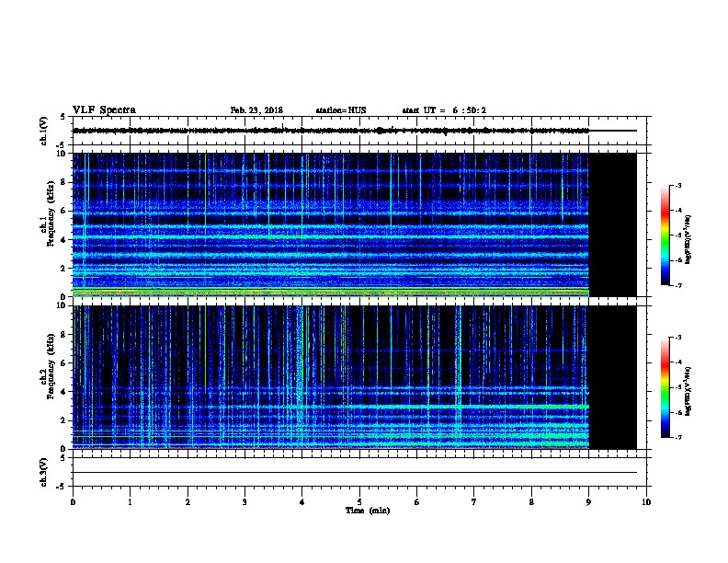
Task: Click the ch.2 color bar '-7' label
Action: pos(677,437)
